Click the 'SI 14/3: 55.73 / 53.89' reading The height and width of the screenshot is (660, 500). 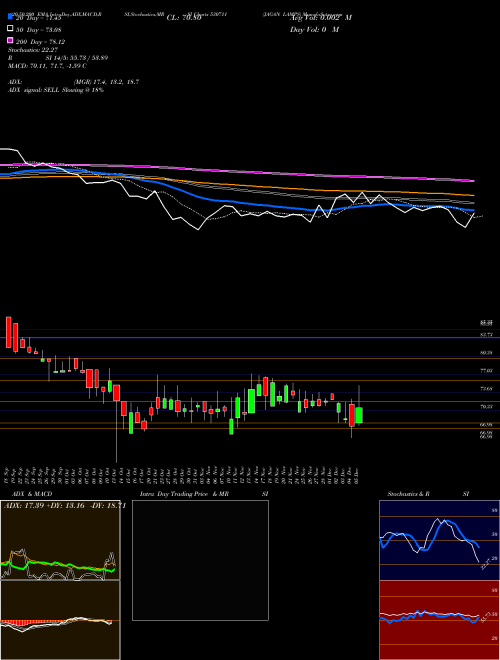point(77,58)
